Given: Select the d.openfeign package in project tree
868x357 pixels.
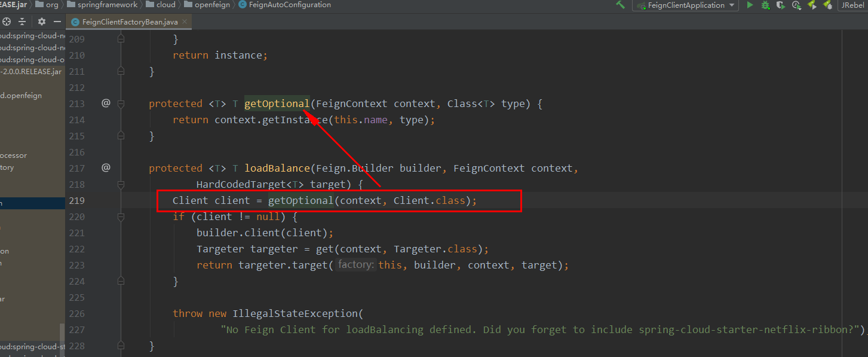Looking at the screenshot, I should 21,96.
